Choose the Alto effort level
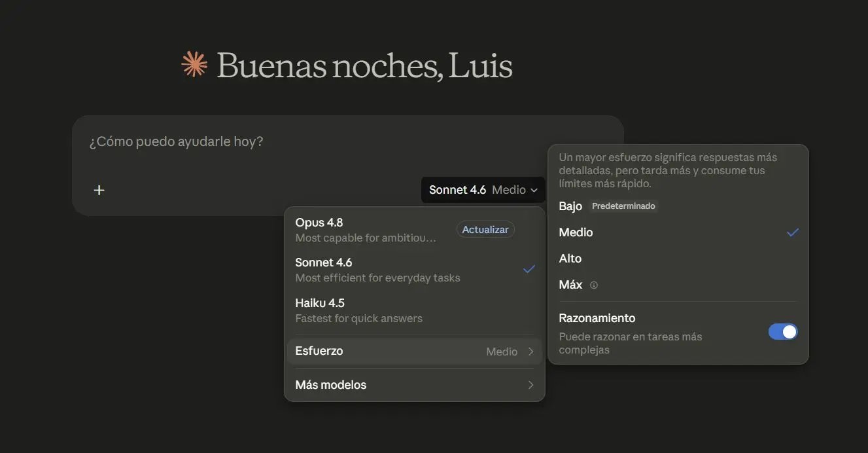 pos(678,259)
